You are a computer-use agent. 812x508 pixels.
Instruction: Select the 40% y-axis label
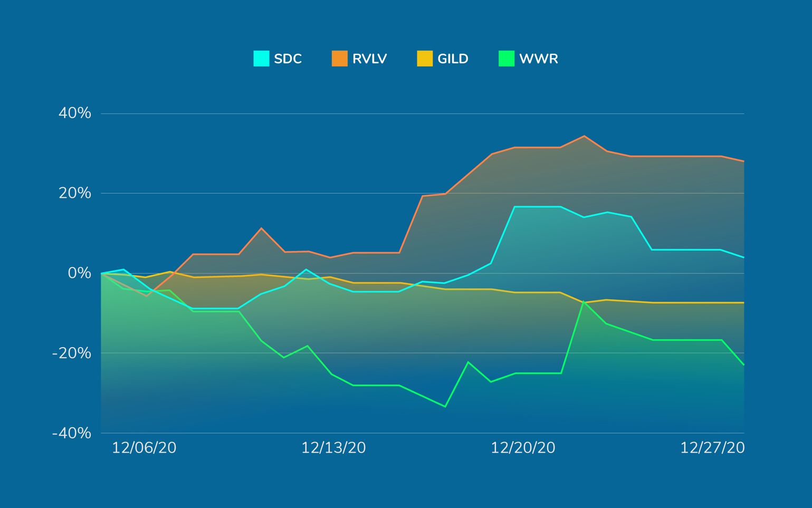pyautogui.click(x=75, y=113)
